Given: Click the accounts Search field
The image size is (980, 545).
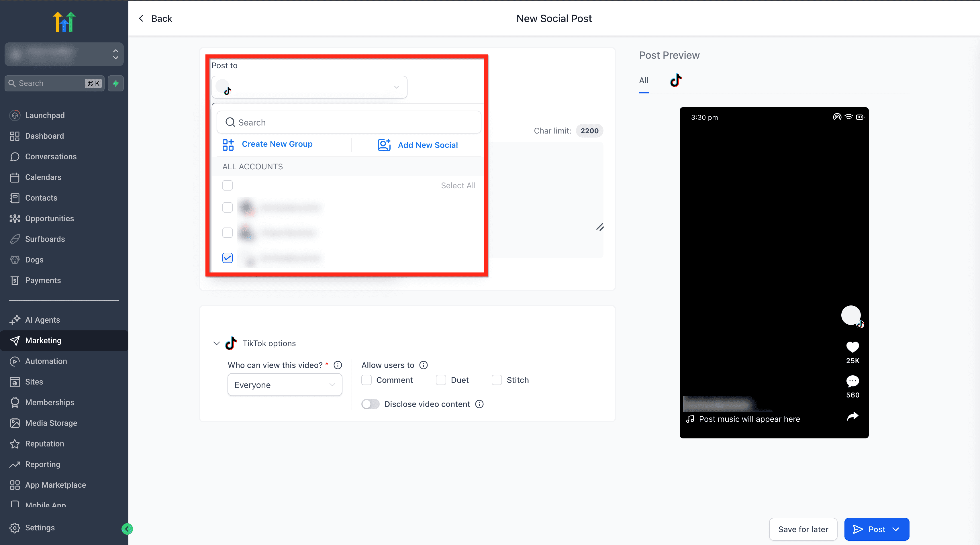Looking at the screenshot, I should (x=349, y=122).
